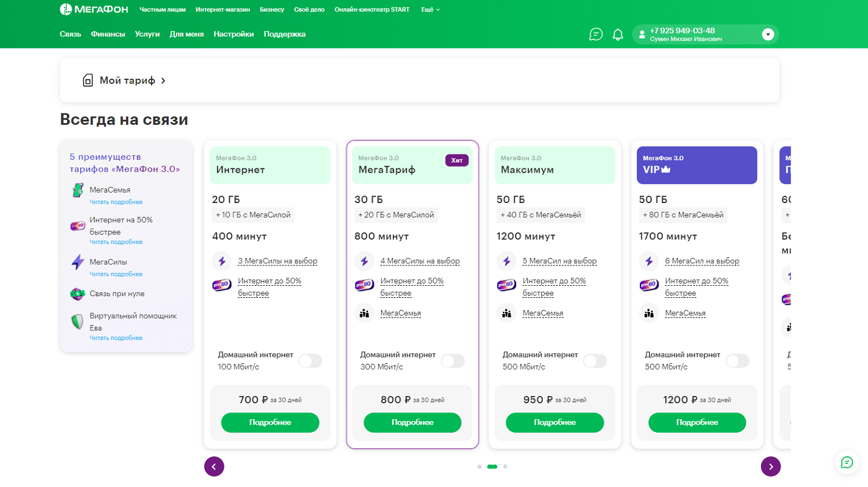Screen dimensions: 868x487
Task: Enable Домашний интернет 300 Мбит/с toggle
Action: (x=453, y=361)
